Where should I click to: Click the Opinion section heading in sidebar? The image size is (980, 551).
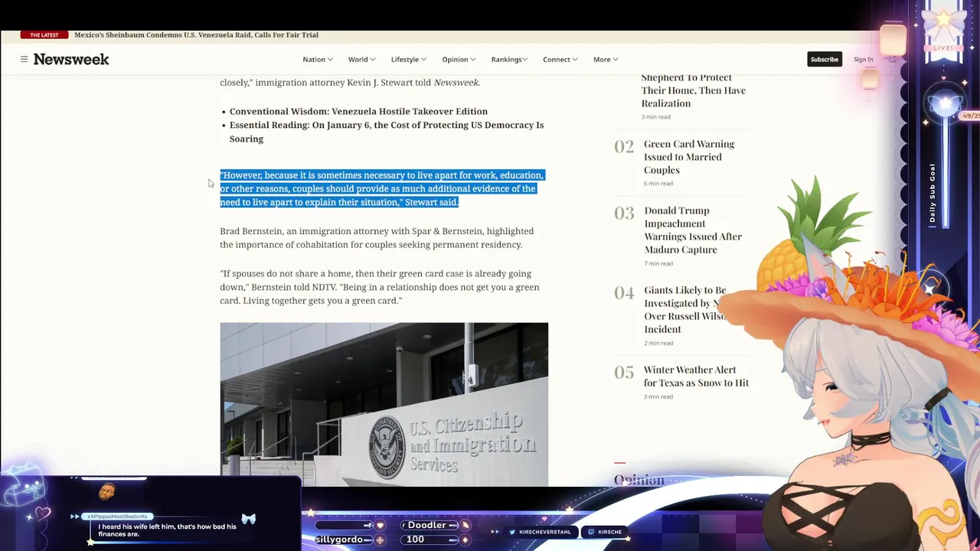639,480
